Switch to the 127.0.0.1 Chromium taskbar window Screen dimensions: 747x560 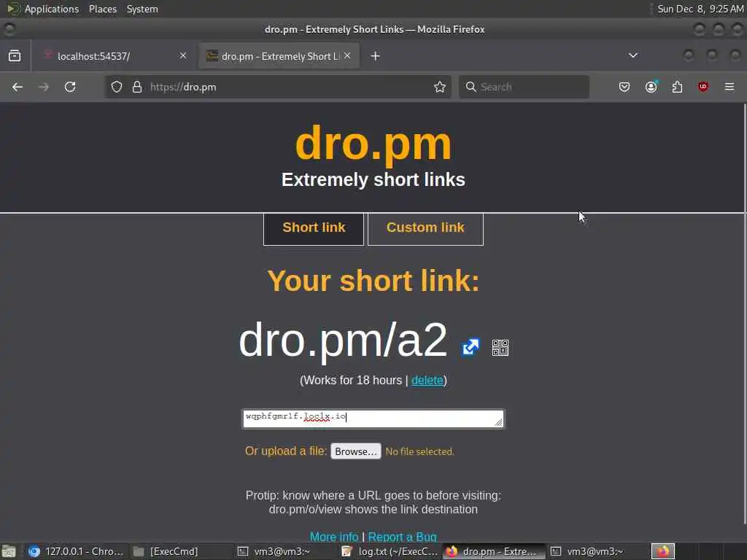76,551
